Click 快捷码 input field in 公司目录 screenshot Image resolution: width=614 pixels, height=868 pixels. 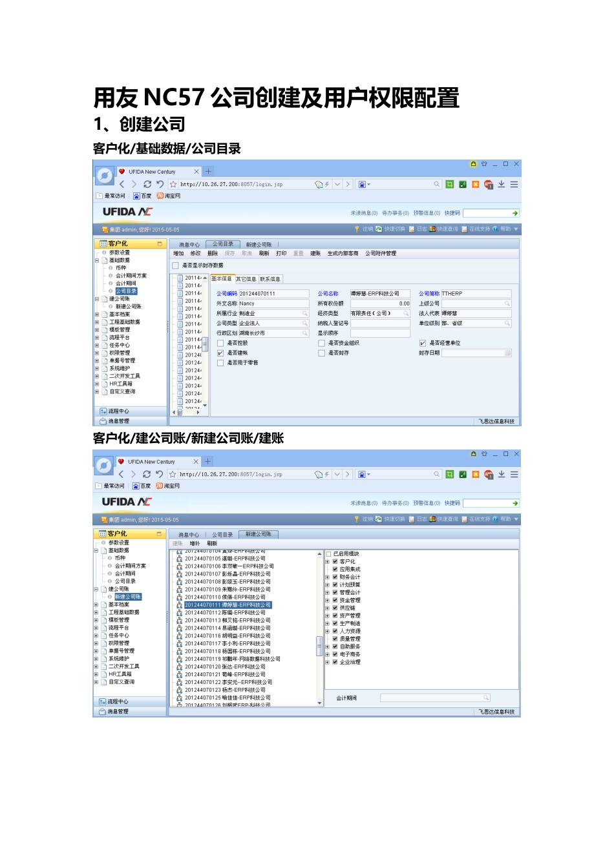487,213
